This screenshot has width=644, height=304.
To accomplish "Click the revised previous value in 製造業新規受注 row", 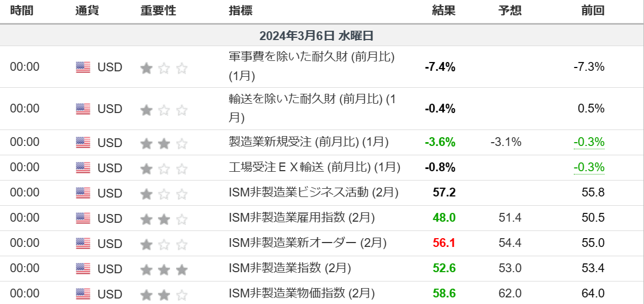I will [589, 142].
